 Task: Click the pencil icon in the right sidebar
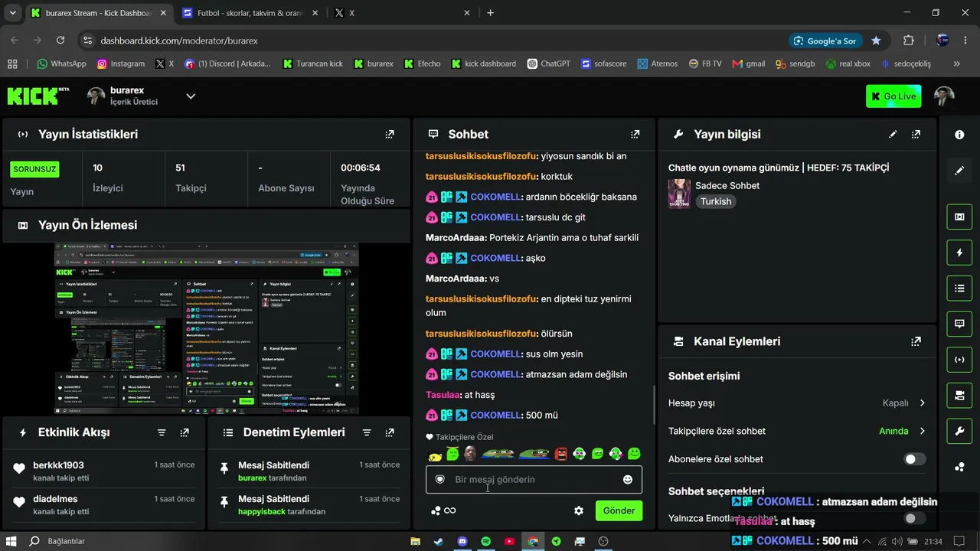click(959, 171)
